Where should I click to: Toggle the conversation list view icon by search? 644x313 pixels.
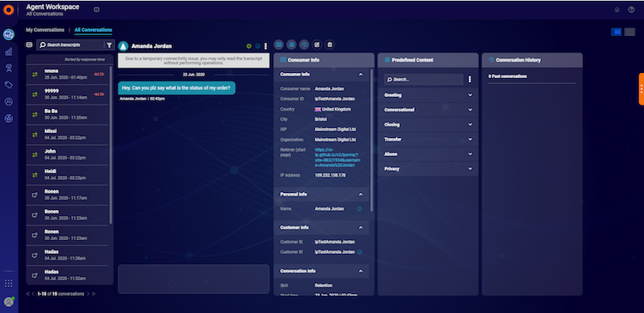tap(29, 45)
